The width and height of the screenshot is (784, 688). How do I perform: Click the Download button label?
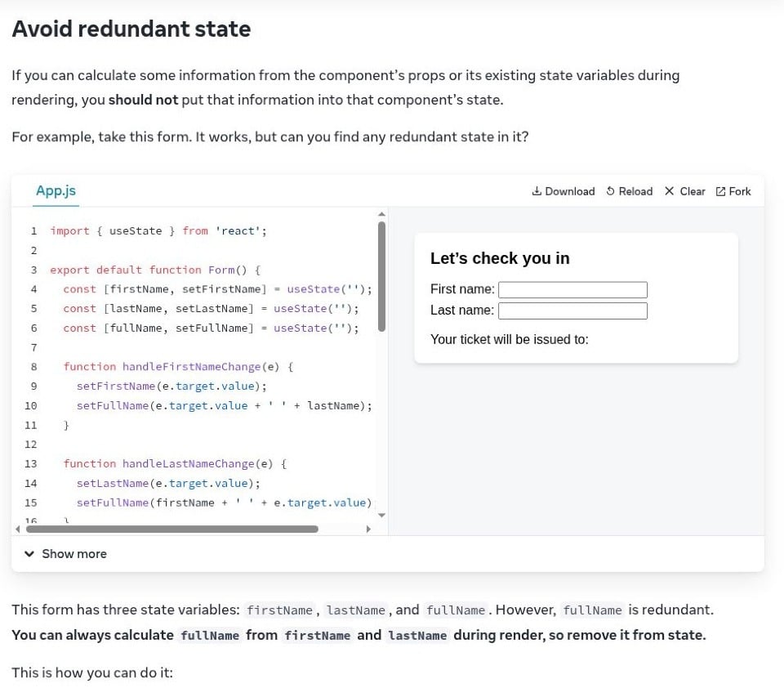point(569,191)
